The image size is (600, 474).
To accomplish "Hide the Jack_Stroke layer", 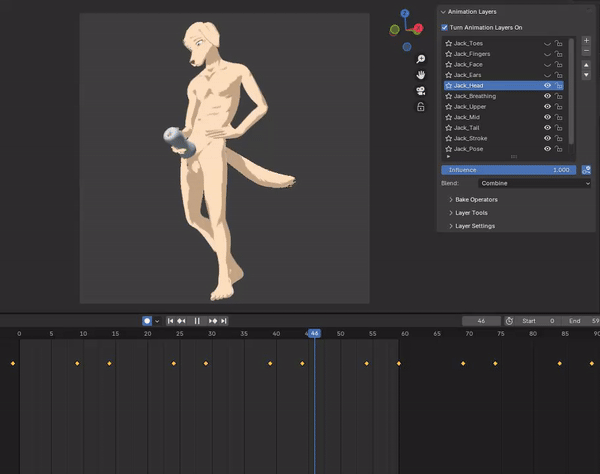I will click(x=547, y=138).
